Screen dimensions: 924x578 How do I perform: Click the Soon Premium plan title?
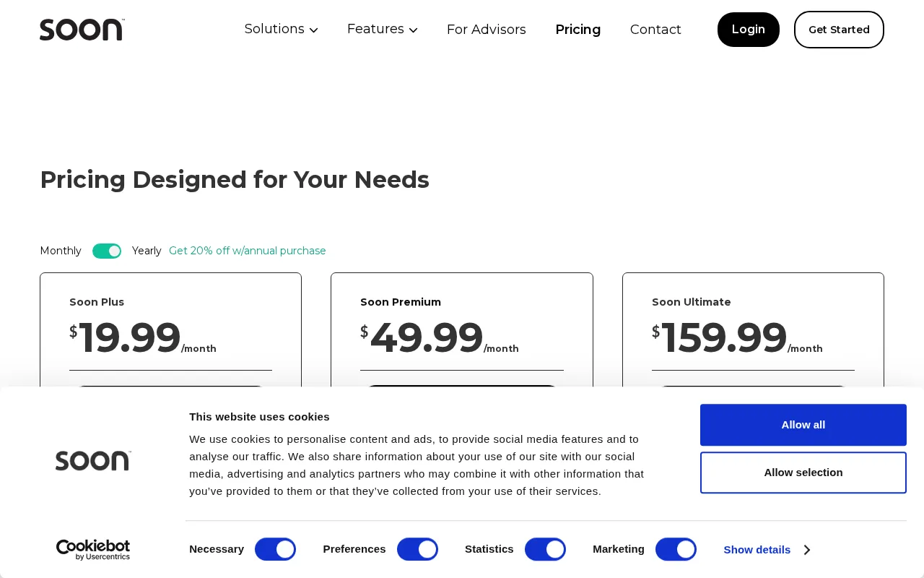pyautogui.click(x=401, y=302)
